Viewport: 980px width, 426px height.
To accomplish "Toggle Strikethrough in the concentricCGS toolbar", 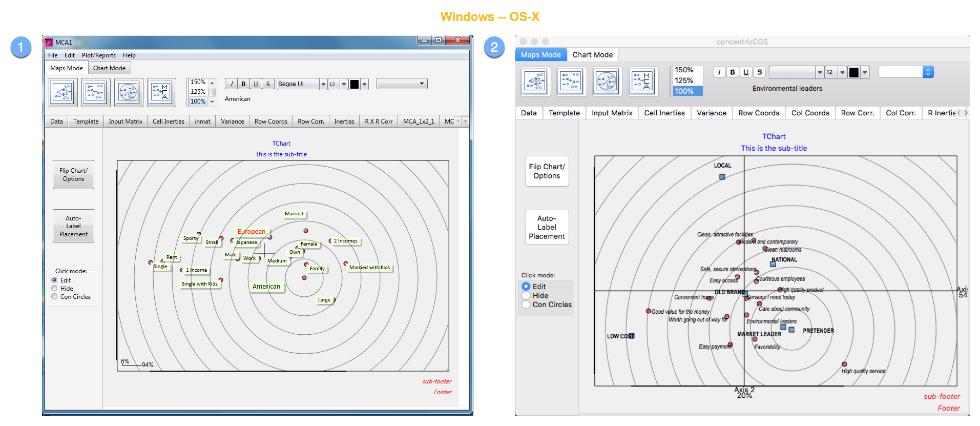I will [x=760, y=72].
